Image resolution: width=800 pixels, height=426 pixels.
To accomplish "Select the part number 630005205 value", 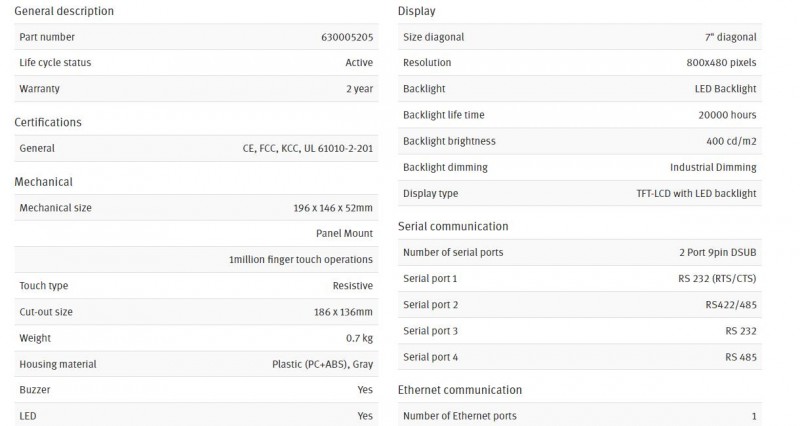I will click(x=347, y=37).
